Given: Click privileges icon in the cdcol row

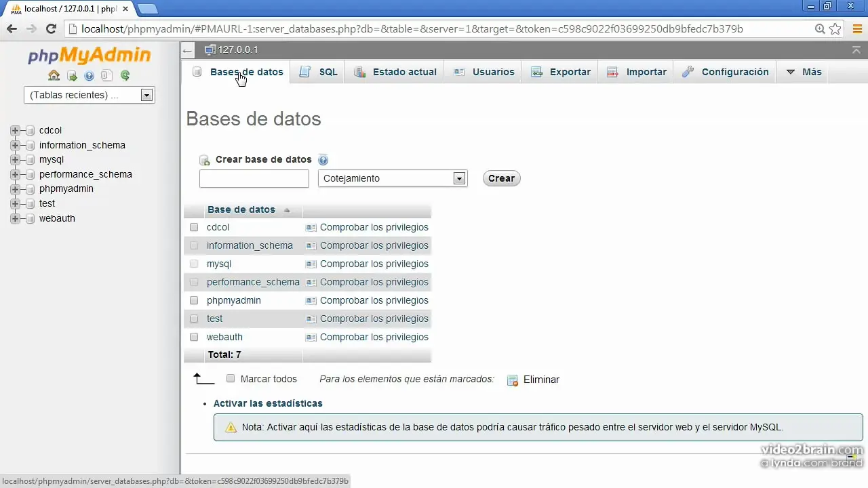Looking at the screenshot, I should 311,228.
